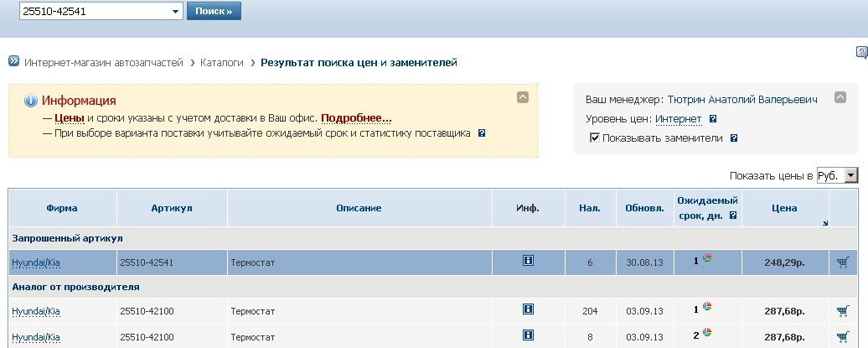
Task: Sort by Описание column header
Action: [x=359, y=208]
